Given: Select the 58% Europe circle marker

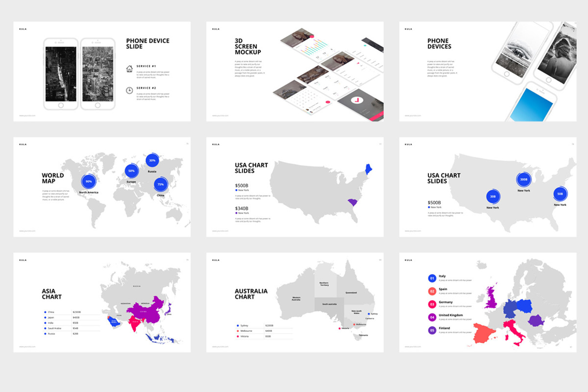Looking at the screenshot, I should tap(131, 171).
